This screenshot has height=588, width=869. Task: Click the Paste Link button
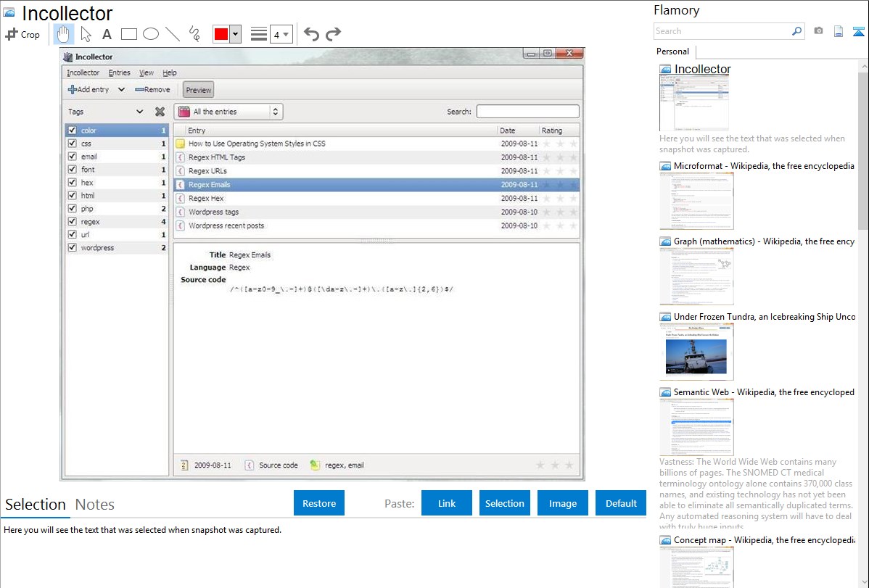tap(447, 503)
